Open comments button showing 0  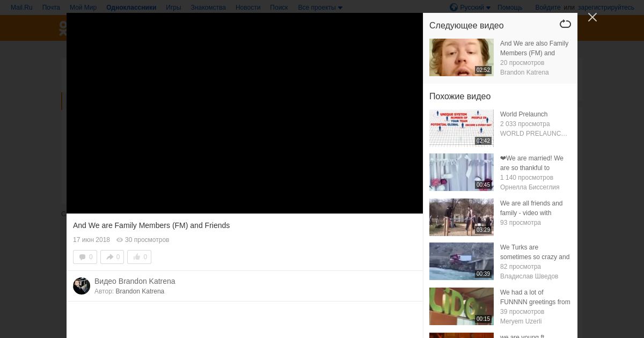(85, 257)
